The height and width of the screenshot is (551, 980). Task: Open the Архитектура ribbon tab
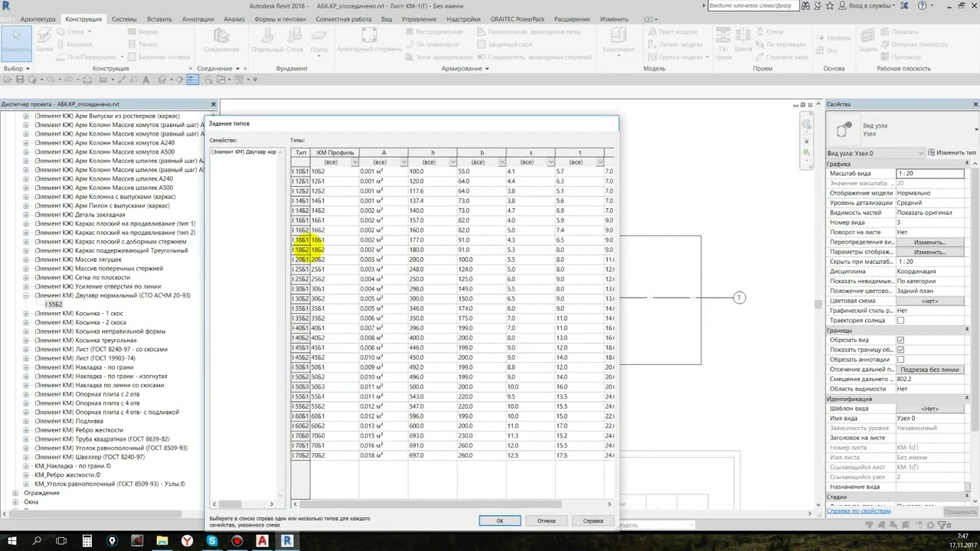pyautogui.click(x=38, y=18)
